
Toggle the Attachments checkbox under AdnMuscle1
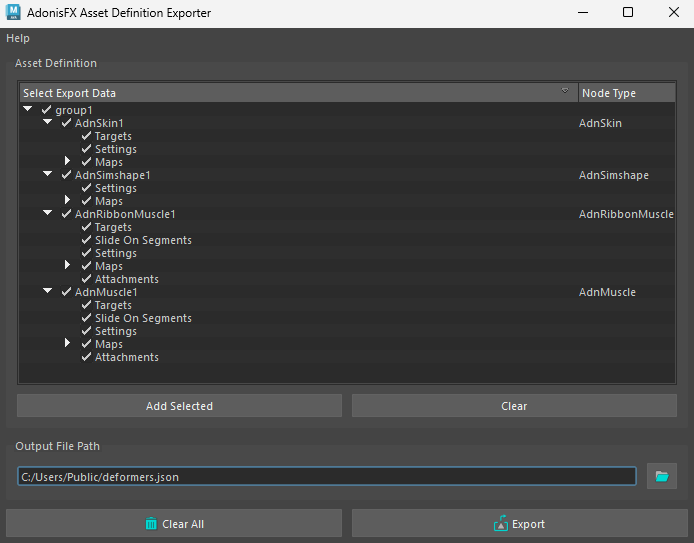pos(86,357)
